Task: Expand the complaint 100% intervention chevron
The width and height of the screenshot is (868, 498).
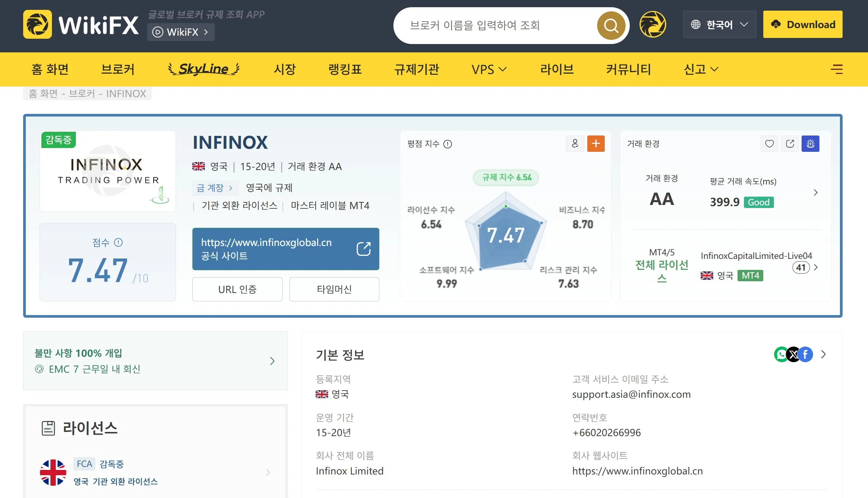Action: [272, 361]
